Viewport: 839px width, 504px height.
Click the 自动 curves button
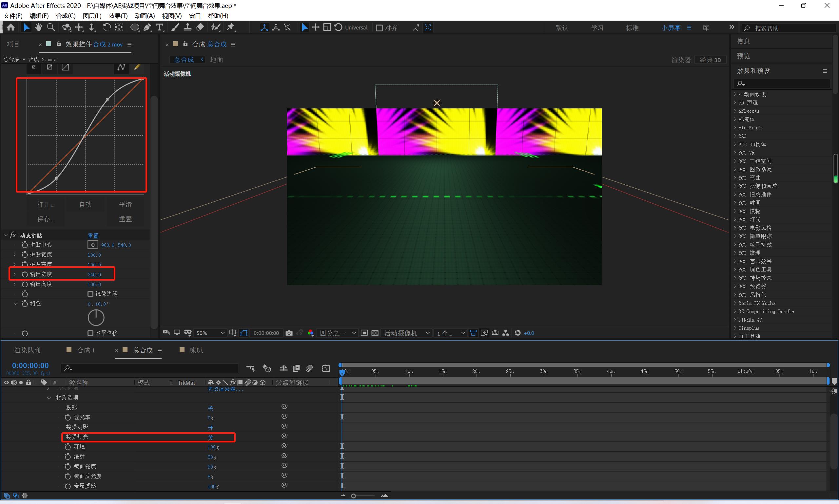85,204
